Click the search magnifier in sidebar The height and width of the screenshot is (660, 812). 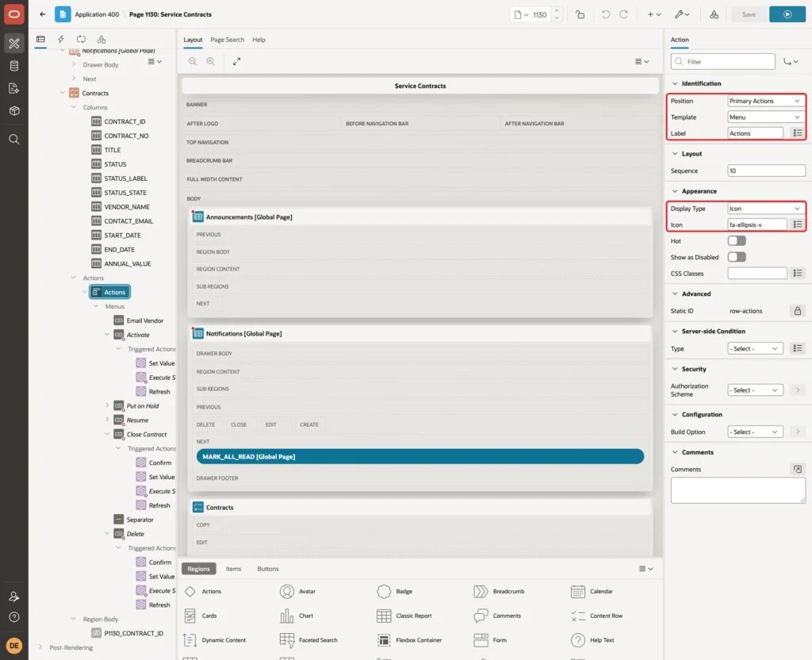[x=14, y=140]
